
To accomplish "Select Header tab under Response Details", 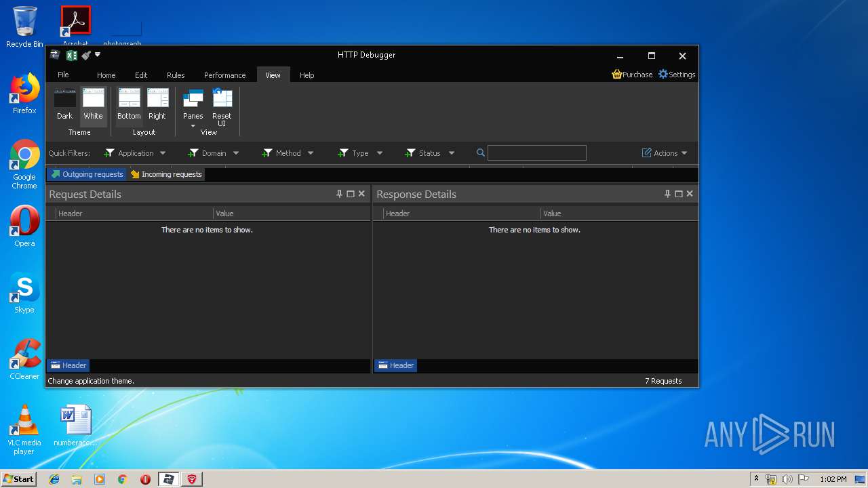I will tap(395, 365).
